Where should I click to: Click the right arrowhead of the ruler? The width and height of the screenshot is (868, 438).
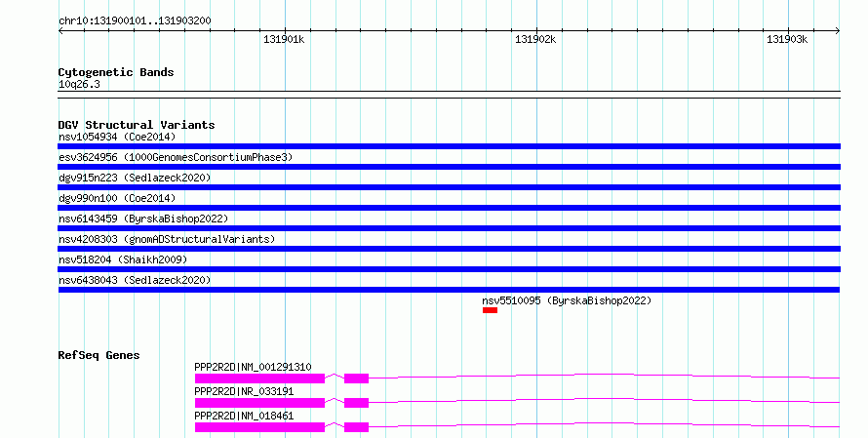click(838, 31)
